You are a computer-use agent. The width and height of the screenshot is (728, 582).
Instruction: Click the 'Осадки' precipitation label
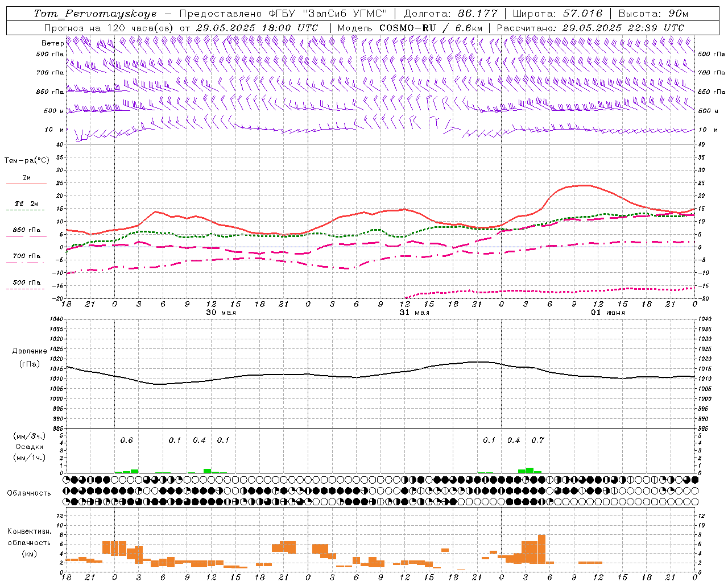29,447
